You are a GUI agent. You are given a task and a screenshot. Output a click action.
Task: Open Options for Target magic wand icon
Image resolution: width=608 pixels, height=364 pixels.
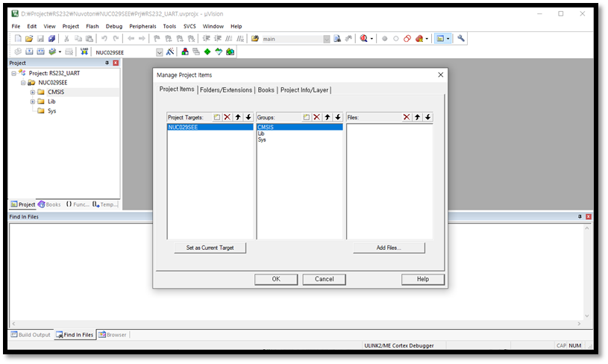[x=170, y=51]
